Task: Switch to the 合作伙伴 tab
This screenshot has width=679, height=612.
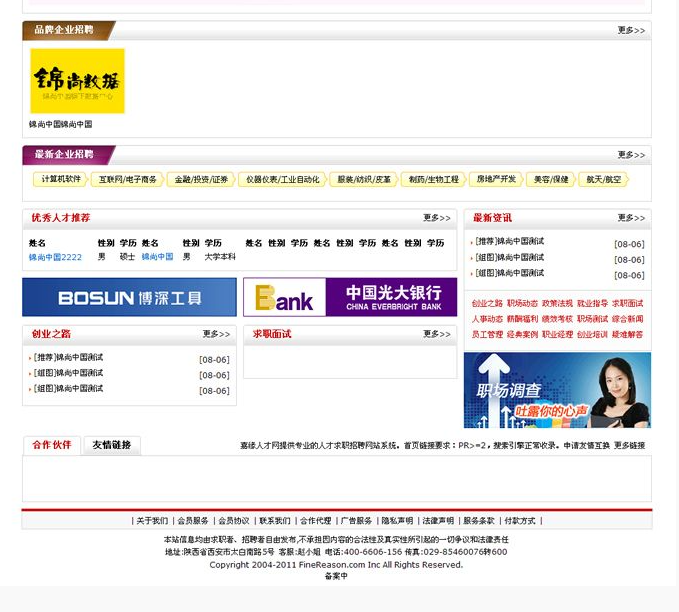Action: click(52, 445)
